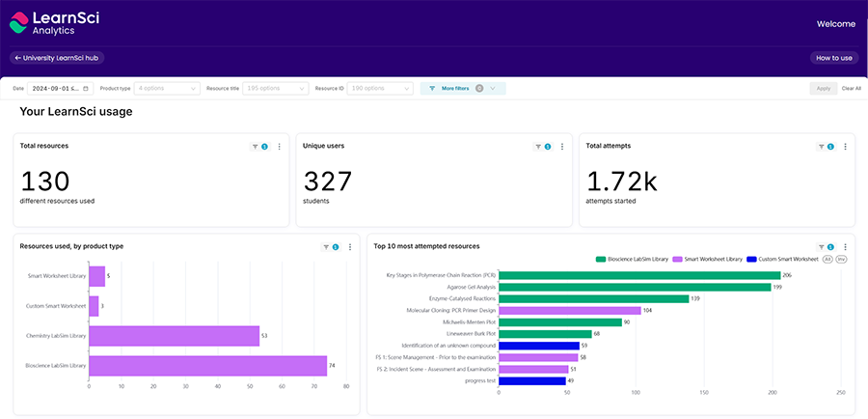This screenshot has height=419, width=868.
Task: Click the Enzyme-Catalysed Reactions bar
Action: coord(594,298)
